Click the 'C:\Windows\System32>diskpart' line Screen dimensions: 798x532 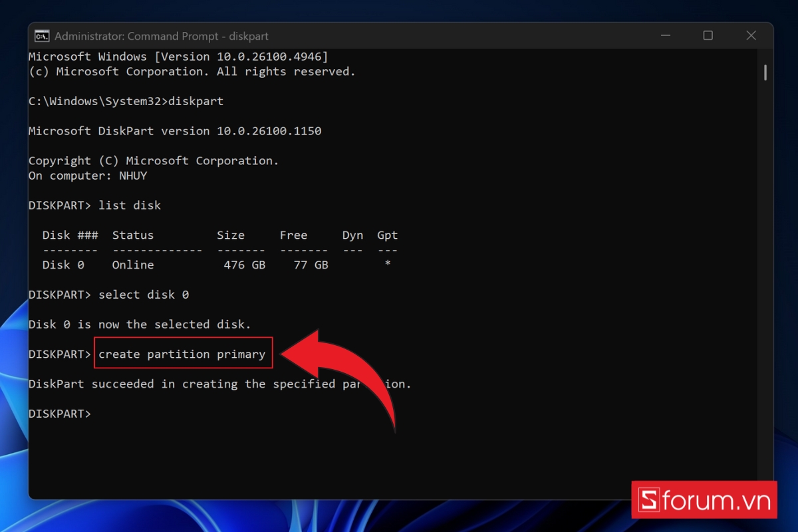point(126,101)
